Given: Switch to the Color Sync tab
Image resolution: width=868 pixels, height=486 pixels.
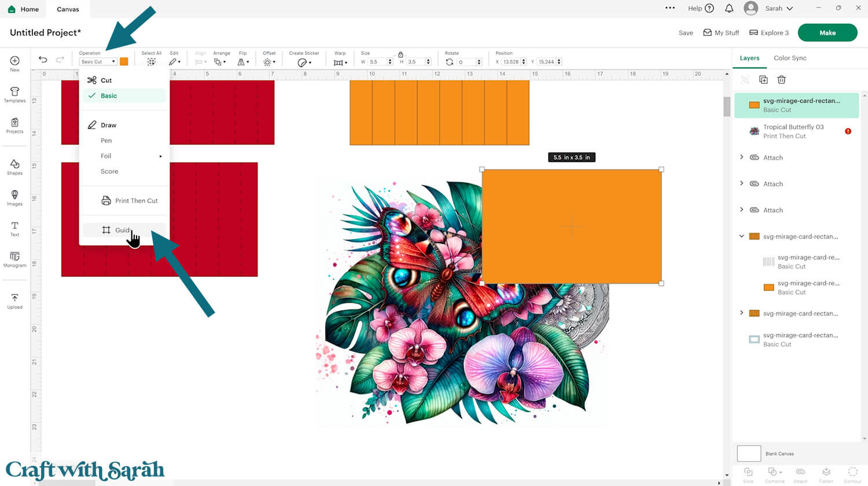Looking at the screenshot, I should click(790, 58).
